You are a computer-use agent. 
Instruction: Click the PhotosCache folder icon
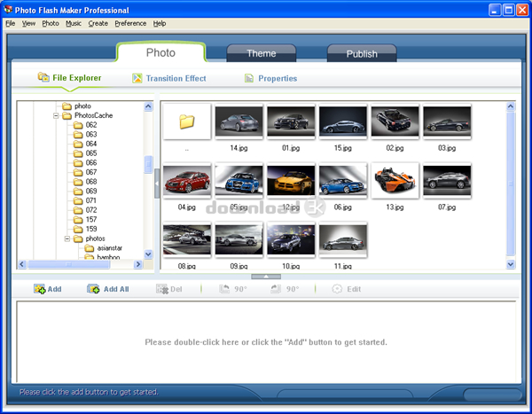[x=66, y=116]
